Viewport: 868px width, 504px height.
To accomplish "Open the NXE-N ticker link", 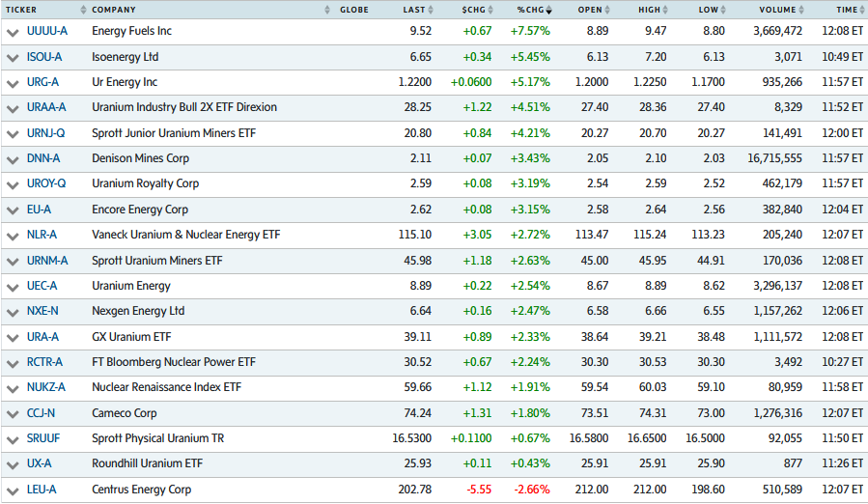I will click(42, 311).
